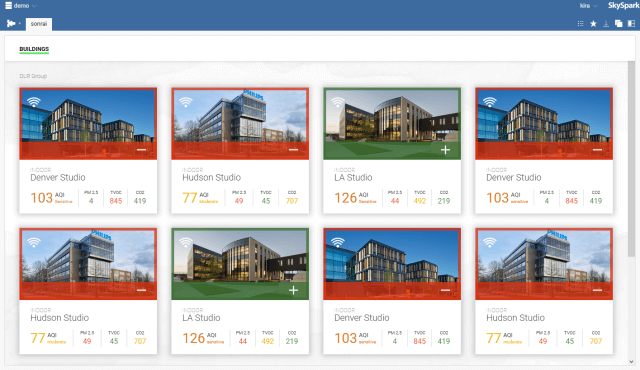
Task: Collapse bottom-row Denver Studio card via minus
Action: pyautogui.click(x=445, y=290)
